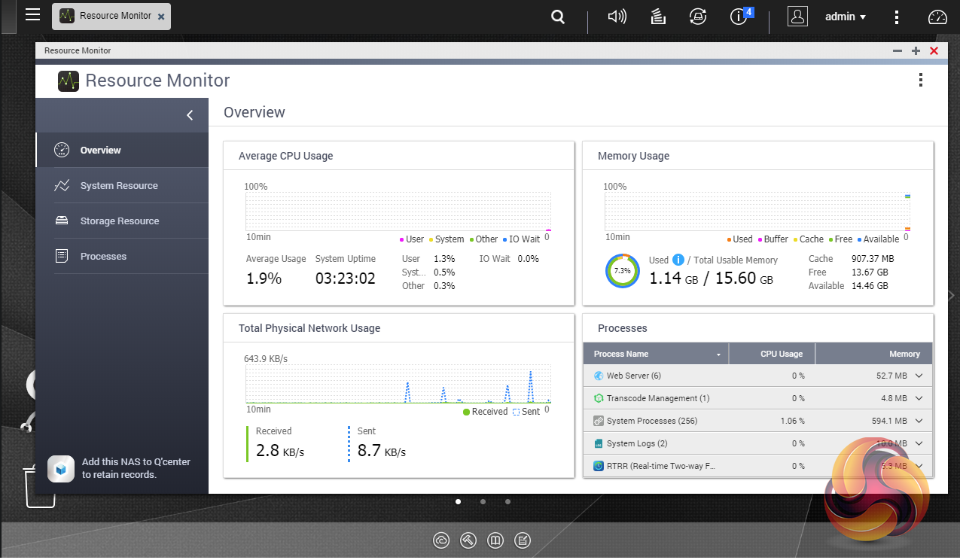
Task: Open Resource Monitor more options menu
Action: [920, 81]
